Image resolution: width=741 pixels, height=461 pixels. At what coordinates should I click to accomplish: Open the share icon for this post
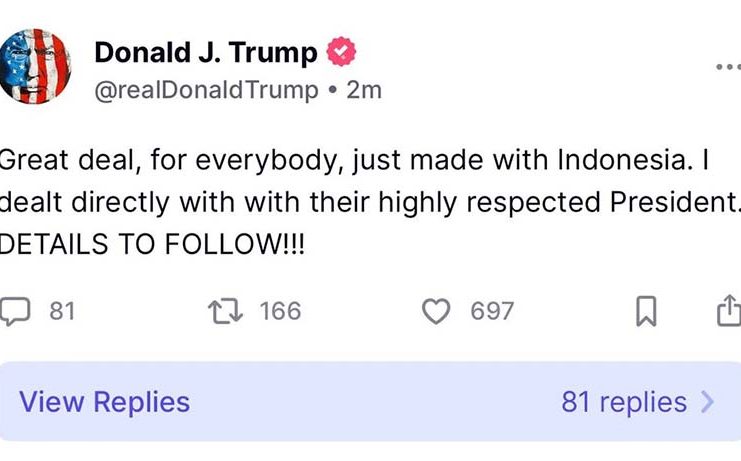[729, 312]
